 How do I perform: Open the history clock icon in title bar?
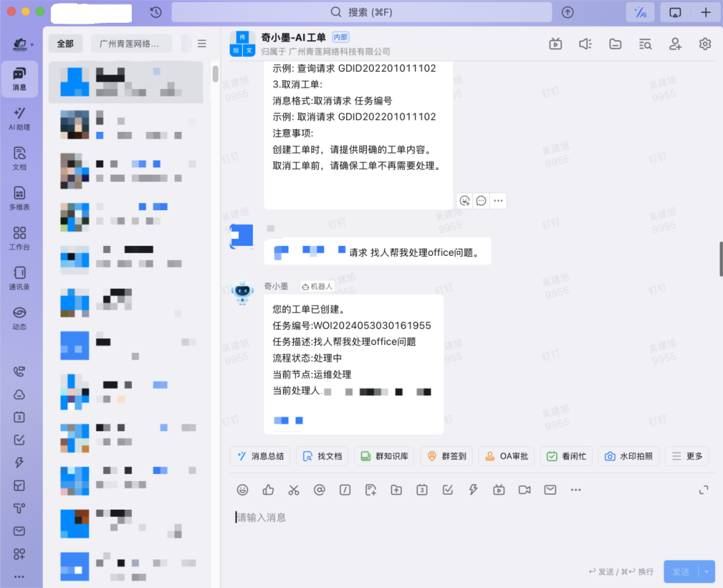pyautogui.click(x=156, y=13)
